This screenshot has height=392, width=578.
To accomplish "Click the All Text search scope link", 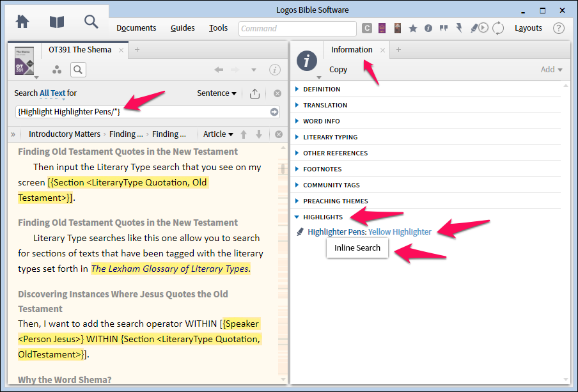I will 52,93.
